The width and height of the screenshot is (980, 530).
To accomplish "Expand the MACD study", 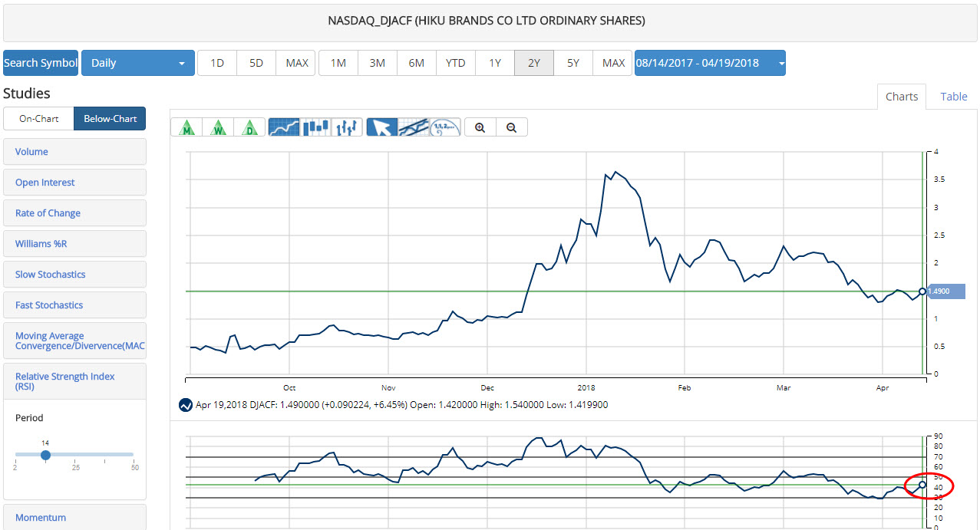I will tap(74, 341).
